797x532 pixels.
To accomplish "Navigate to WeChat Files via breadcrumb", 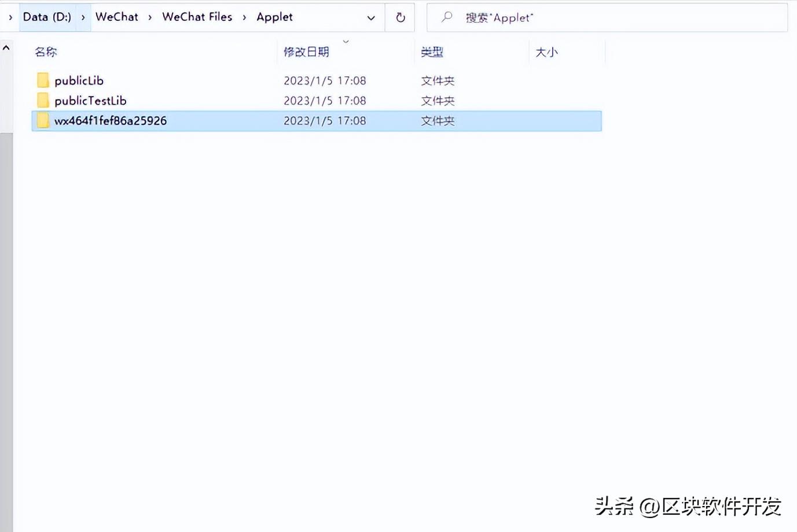I will click(x=197, y=17).
